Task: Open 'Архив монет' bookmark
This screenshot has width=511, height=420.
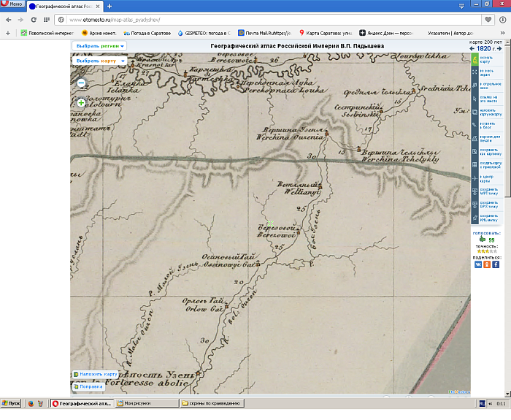Action: click(99, 33)
